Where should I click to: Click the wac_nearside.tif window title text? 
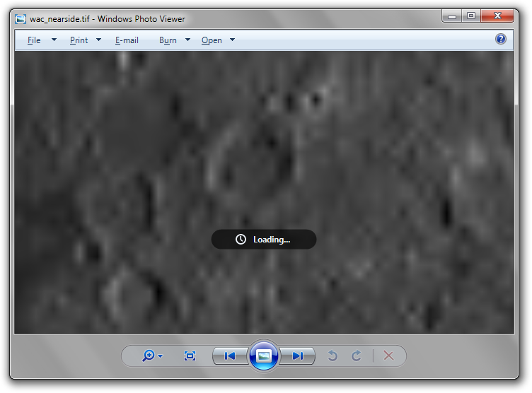108,19
